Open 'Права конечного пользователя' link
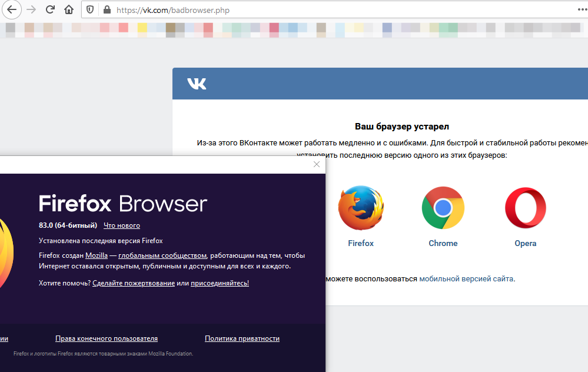Image resolution: width=588 pixels, height=372 pixels. 107,338
